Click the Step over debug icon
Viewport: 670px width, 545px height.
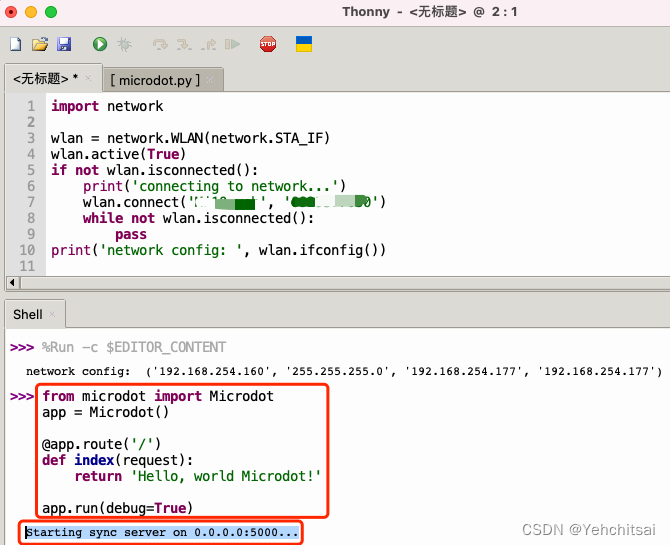160,44
